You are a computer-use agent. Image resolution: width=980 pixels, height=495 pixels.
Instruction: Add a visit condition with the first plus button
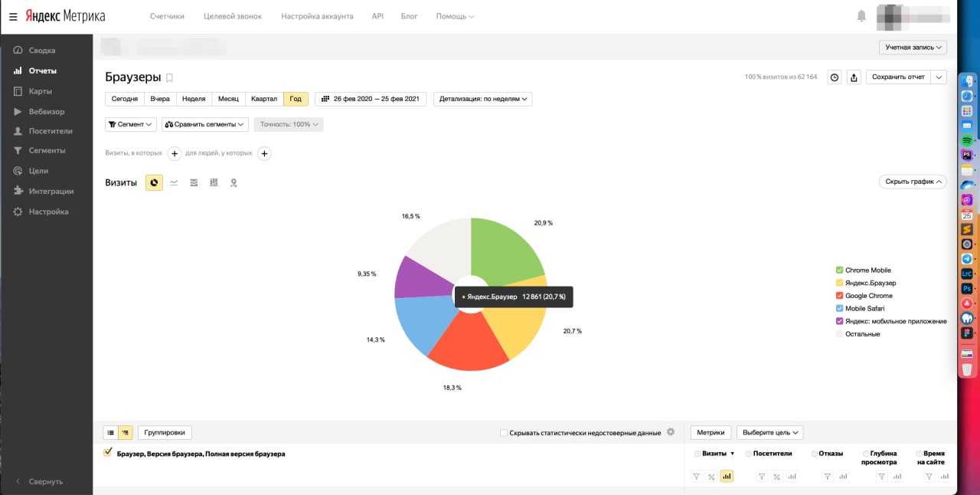pyautogui.click(x=175, y=153)
